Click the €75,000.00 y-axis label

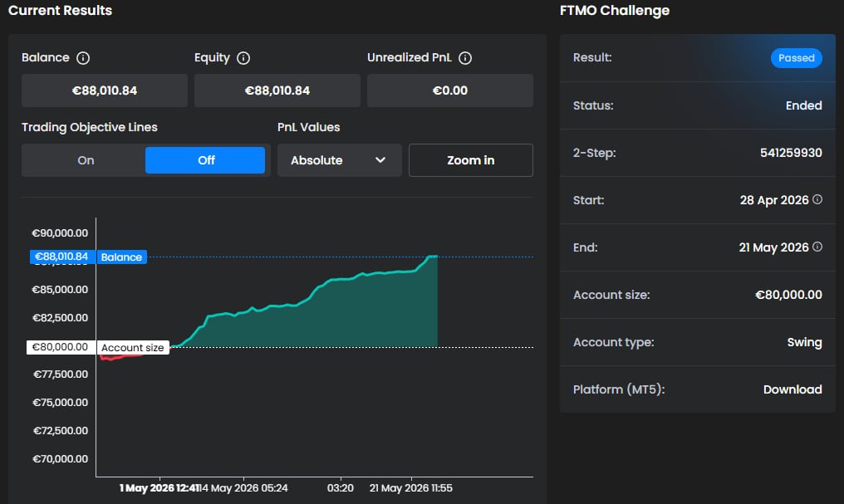pyautogui.click(x=61, y=403)
